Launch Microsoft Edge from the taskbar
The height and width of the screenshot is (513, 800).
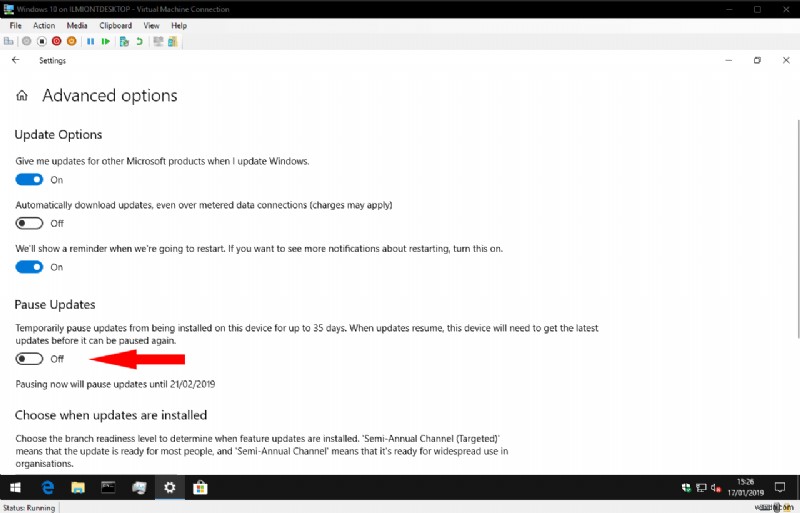tap(48, 487)
